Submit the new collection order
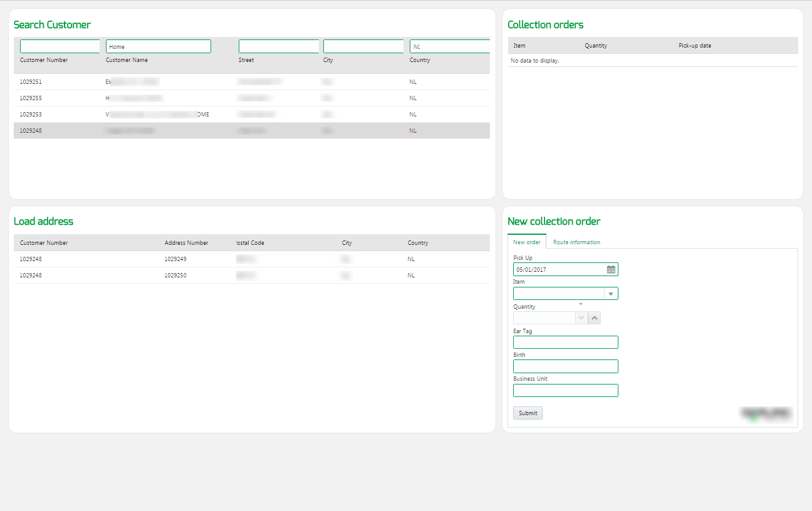The width and height of the screenshot is (812, 511). click(x=528, y=413)
